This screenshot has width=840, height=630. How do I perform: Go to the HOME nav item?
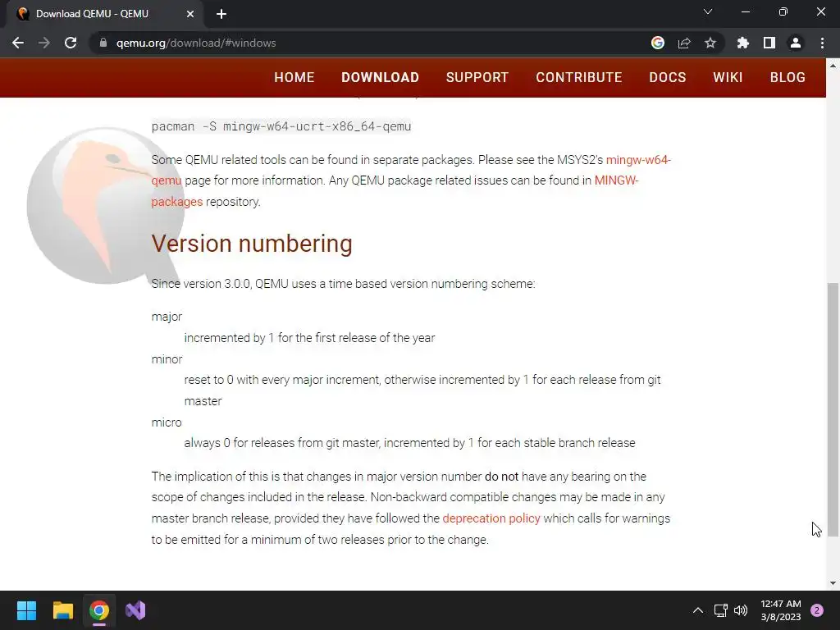coord(294,77)
